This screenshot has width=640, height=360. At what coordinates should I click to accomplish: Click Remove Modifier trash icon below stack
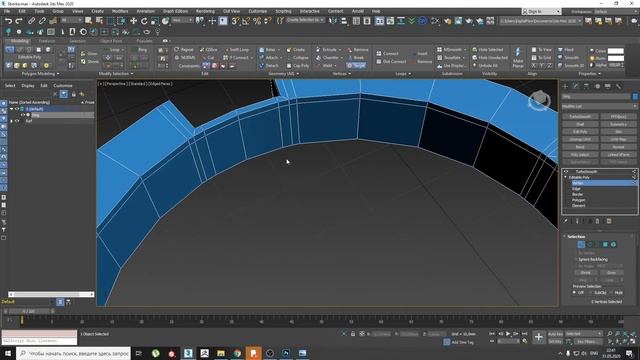click(597, 221)
